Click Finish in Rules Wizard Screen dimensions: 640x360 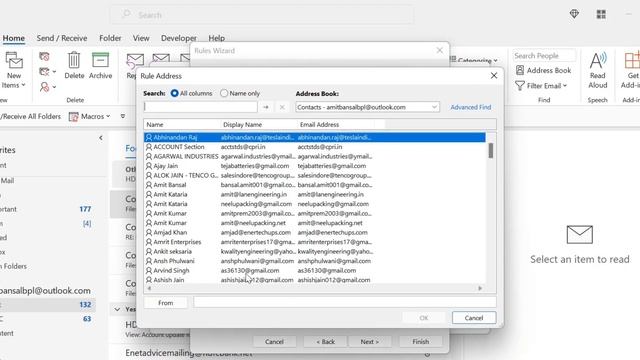(421, 342)
